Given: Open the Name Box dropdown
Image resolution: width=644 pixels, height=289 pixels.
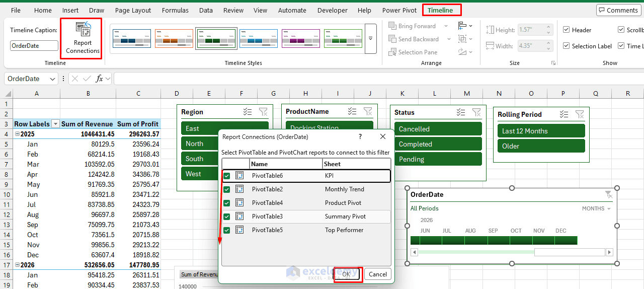Looking at the screenshot, I should (53, 79).
